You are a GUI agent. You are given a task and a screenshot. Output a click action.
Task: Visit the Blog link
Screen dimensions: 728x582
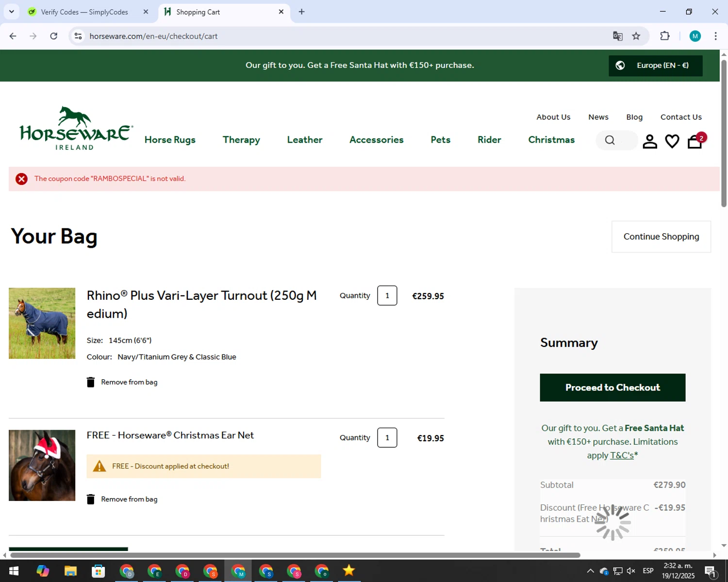634,117
